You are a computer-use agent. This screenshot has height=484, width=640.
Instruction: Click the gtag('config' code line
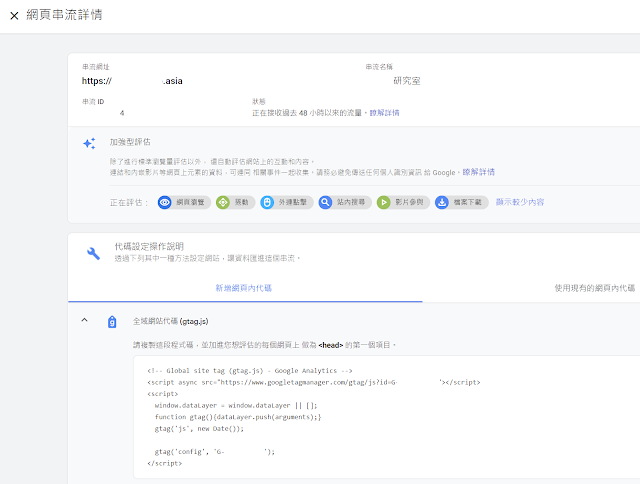pos(215,452)
